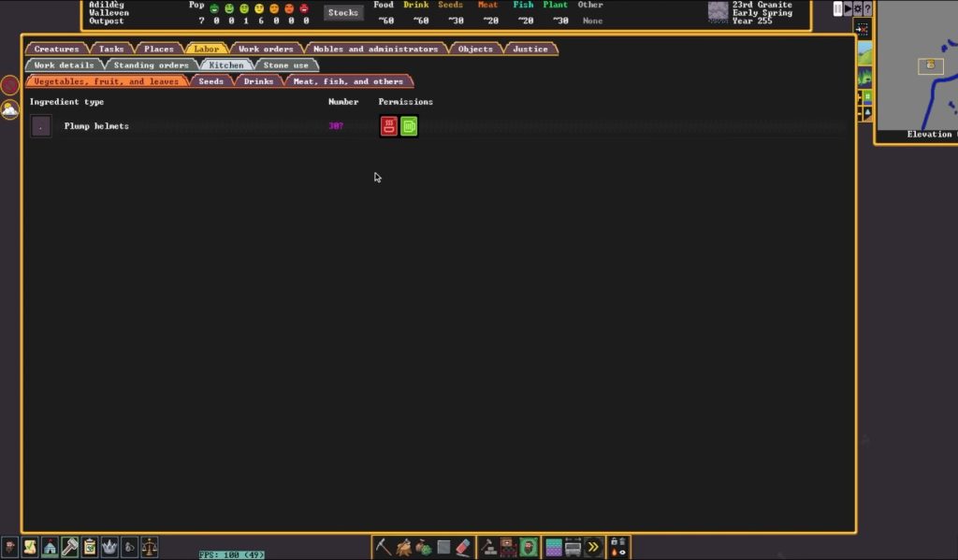This screenshot has height=560, width=958.
Task: Click the Permissions column header
Action: point(406,102)
